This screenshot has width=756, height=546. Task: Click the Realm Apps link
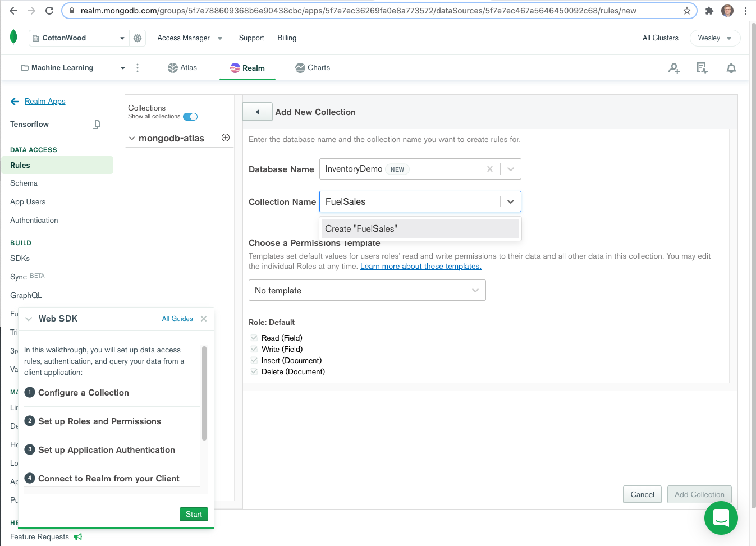(45, 102)
